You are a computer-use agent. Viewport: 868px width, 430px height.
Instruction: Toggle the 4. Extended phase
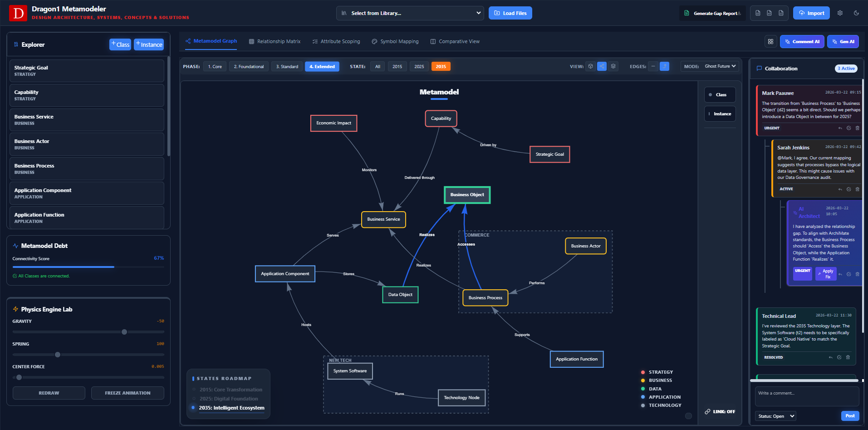(x=322, y=66)
